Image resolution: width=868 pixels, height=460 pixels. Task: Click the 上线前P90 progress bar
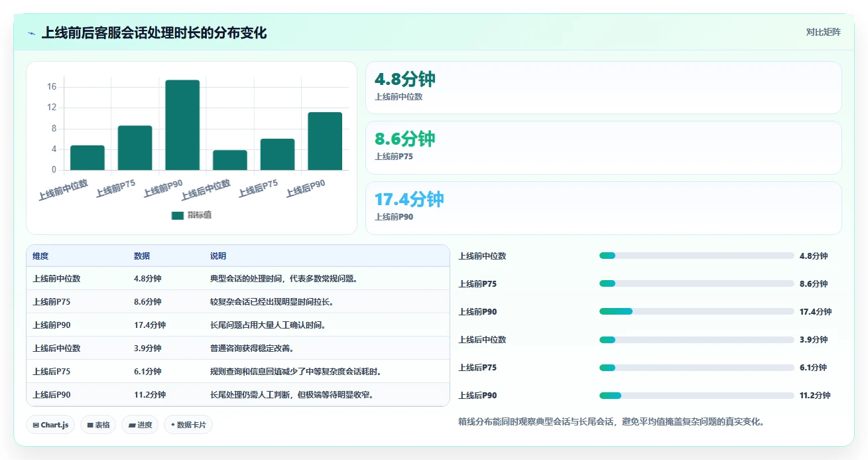click(696, 311)
